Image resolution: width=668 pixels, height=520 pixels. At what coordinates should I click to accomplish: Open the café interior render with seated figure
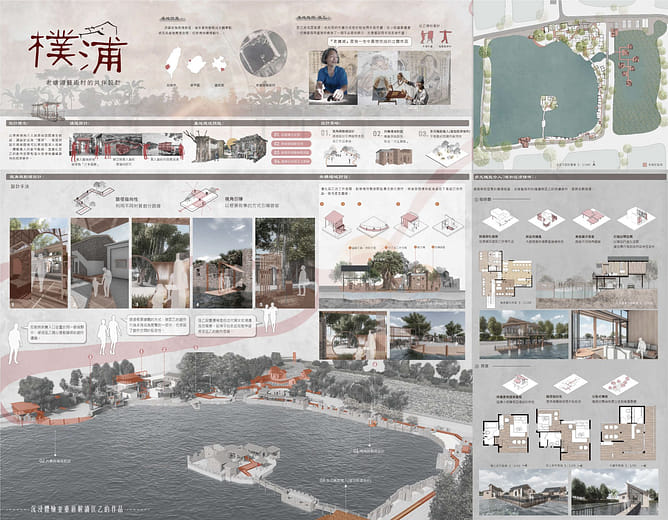[615, 334]
